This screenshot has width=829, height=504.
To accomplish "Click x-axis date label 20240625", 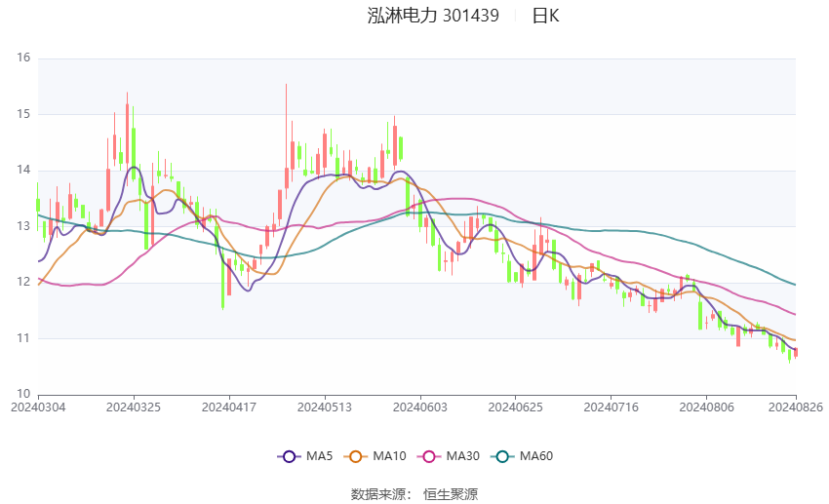I will [515, 407].
